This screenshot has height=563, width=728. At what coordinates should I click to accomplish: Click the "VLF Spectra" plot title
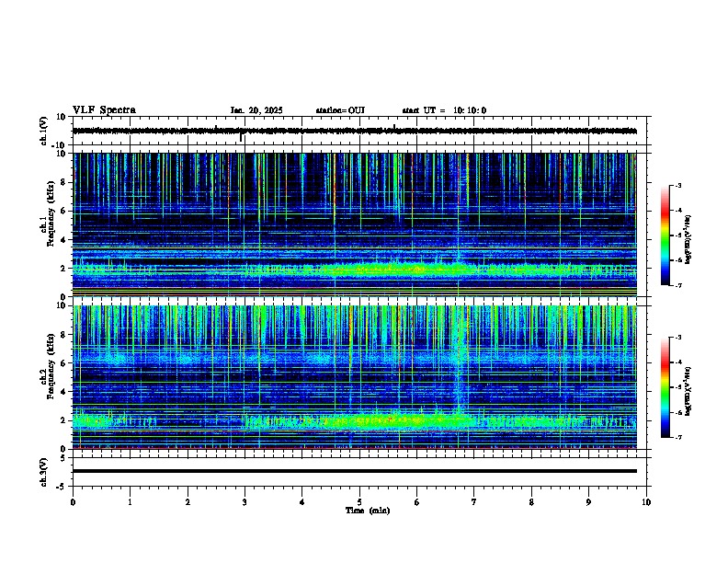[104, 110]
